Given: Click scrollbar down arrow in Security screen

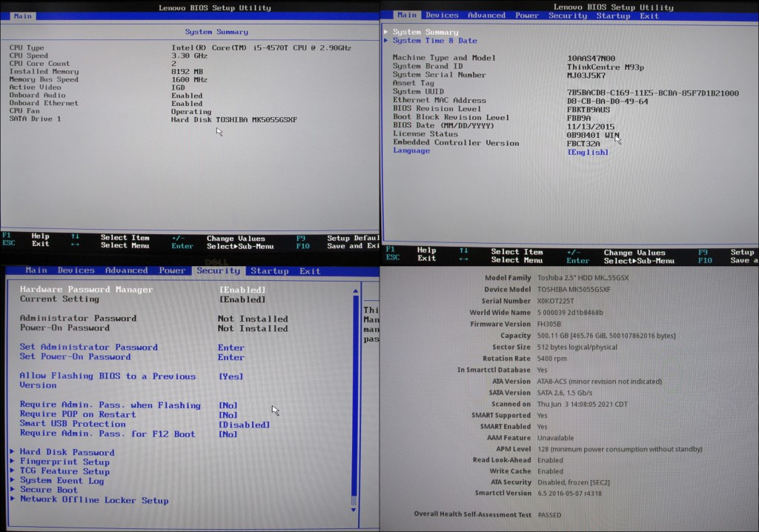Looking at the screenshot, I should click(x=354, y=510).
